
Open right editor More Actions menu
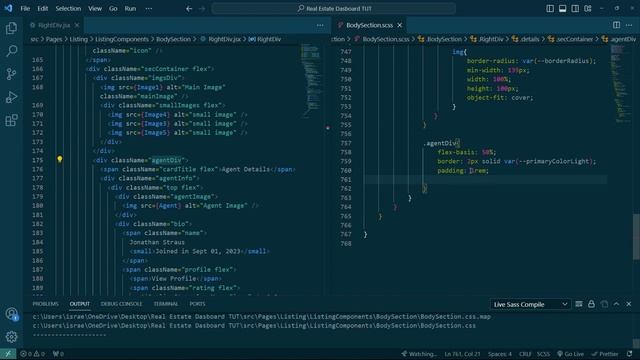629,25
